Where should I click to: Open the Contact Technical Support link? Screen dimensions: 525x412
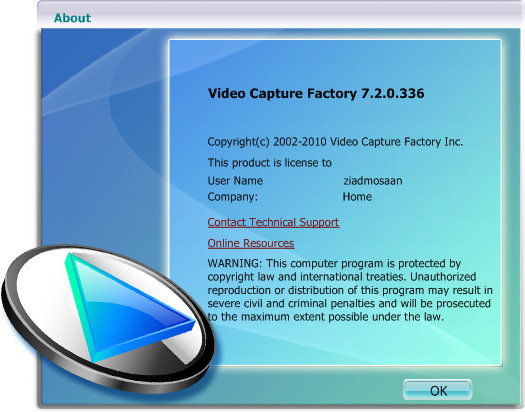pos(273,223)
